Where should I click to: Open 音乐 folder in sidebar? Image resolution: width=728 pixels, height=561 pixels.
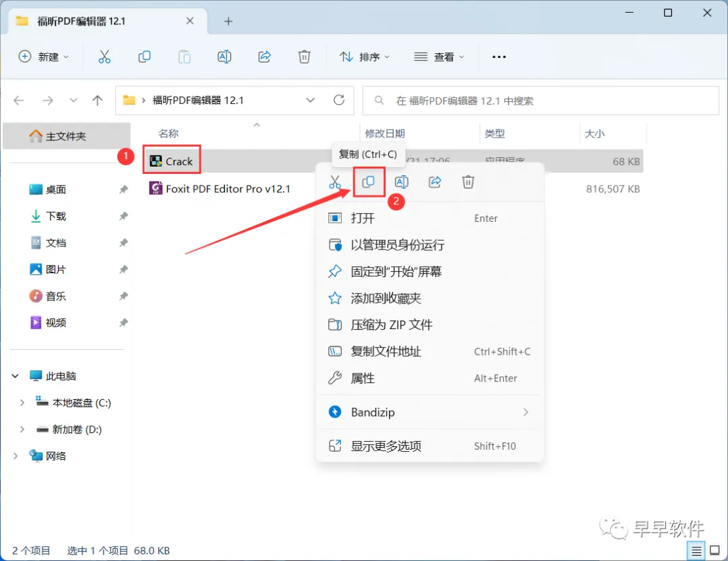click(x=56, y=296)
